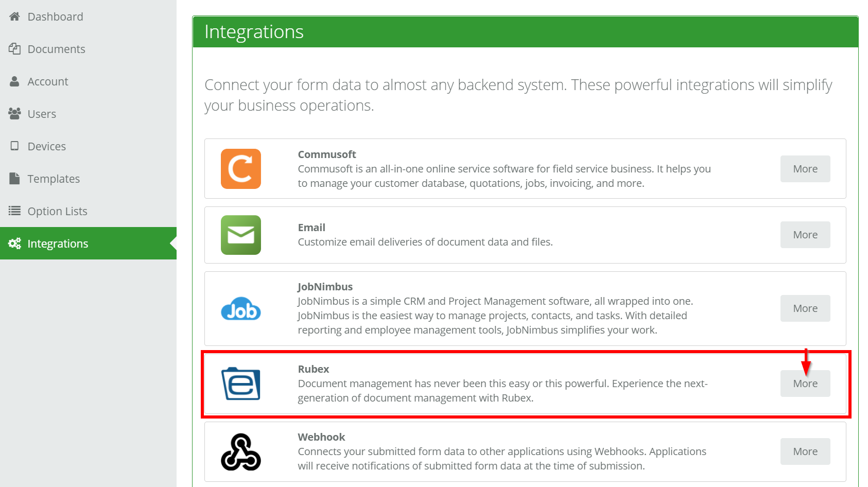Image resolution: width=868 pixels, height=487 pixels.
Task: Click More for JobNimbus integration
Action: coord(805,308)
